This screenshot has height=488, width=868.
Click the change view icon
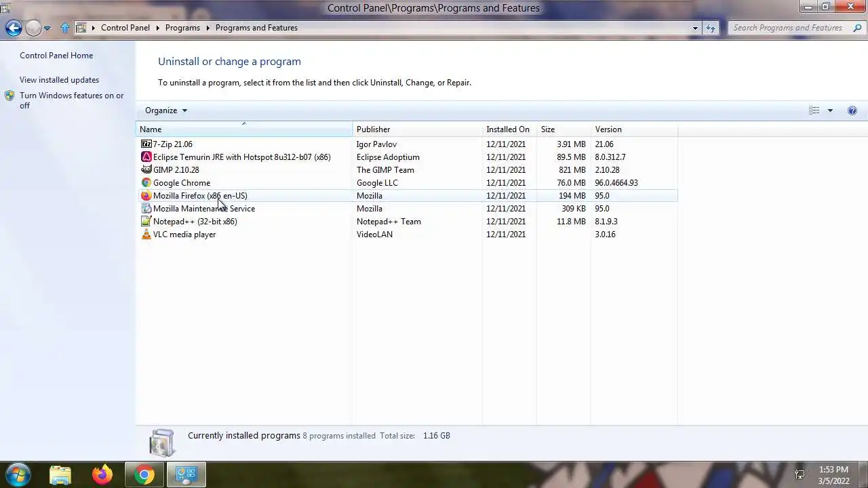click(x=814, y=110)
